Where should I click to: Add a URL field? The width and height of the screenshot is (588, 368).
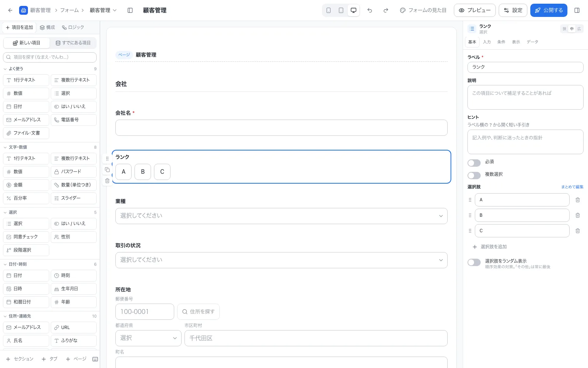(x=73, y=328)
